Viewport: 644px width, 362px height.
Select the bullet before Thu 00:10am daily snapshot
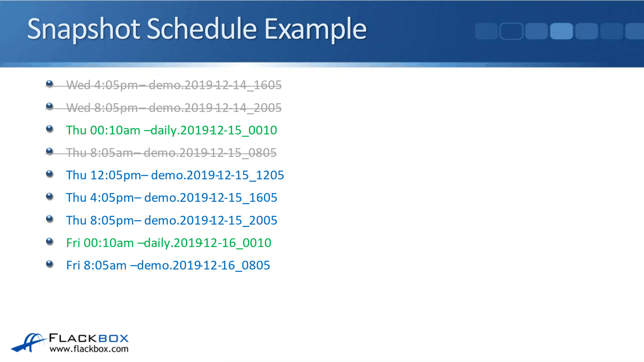pyautogui.click(x=49, y=128)
